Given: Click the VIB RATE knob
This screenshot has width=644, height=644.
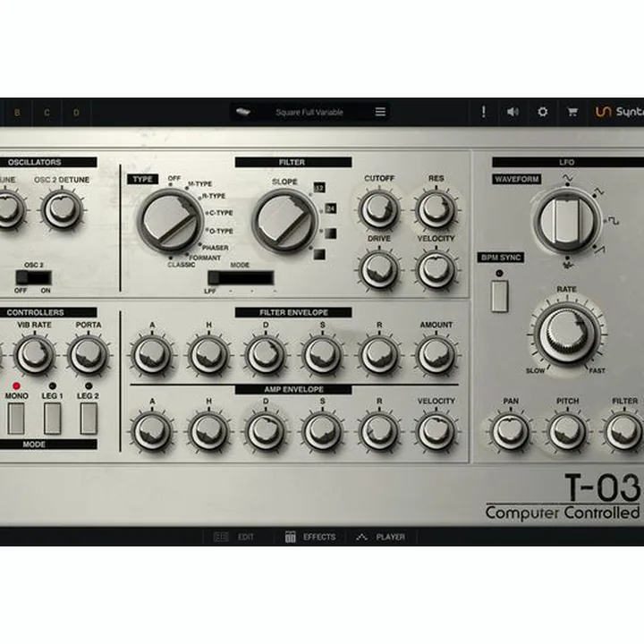Looking at the screenshot, I should coord(35,355).
